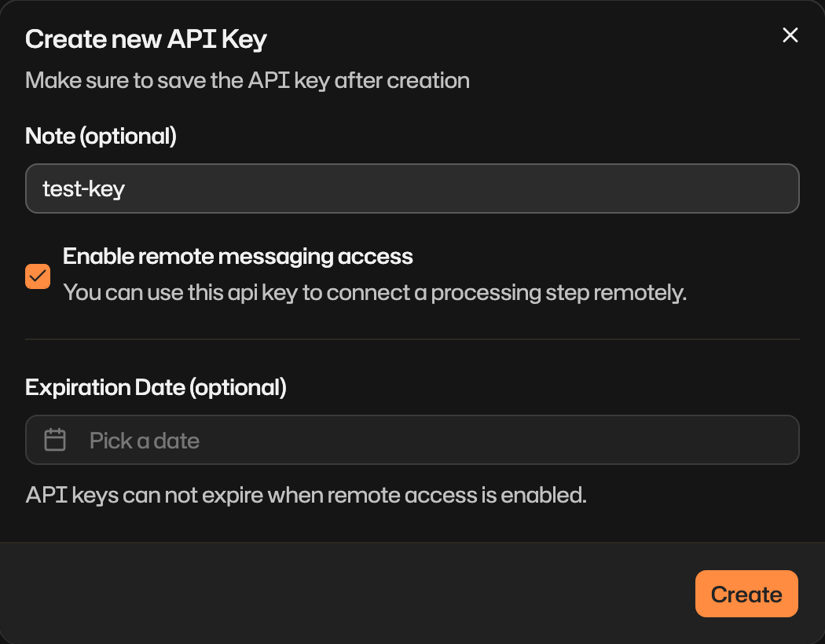This screenshot has height=644, width=825.
Task: Click Create to generate the API key
Action: pos(746,594)
